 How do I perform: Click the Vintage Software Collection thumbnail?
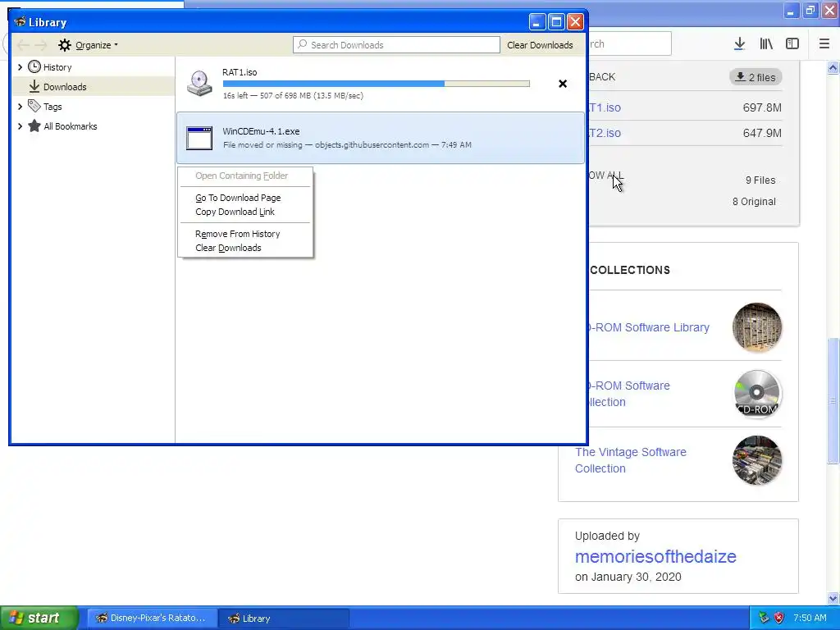[756, 460]
